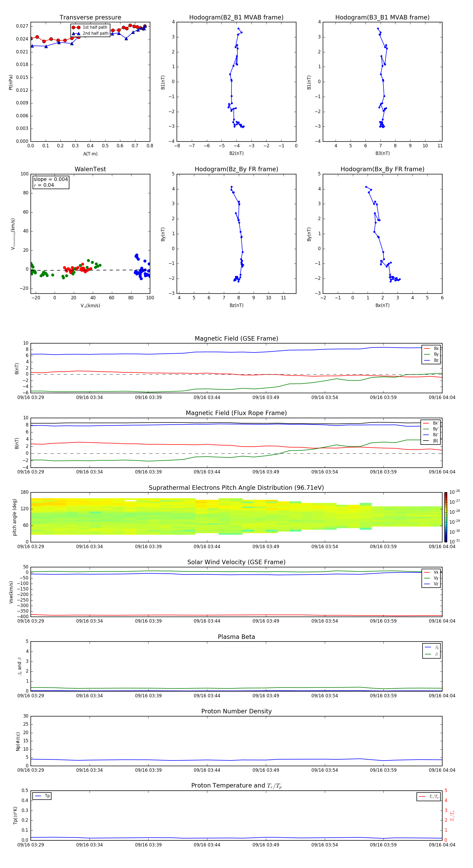Click Bz' legend entry in Flux Rope plot

tap(431, 435)
